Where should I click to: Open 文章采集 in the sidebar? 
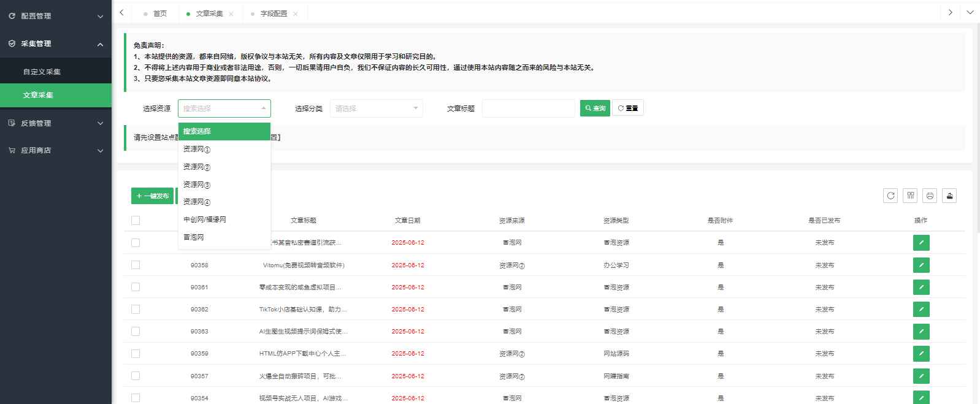[56, 95]
